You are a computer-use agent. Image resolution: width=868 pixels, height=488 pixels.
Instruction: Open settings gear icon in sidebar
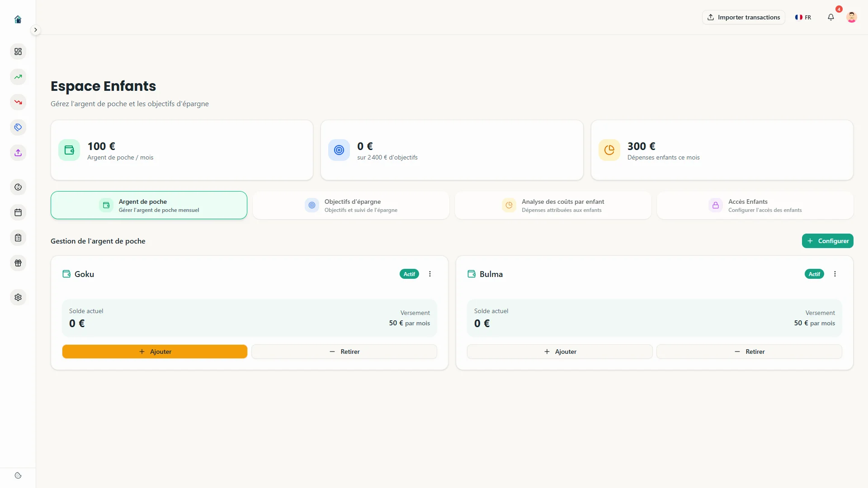[18, 297]
